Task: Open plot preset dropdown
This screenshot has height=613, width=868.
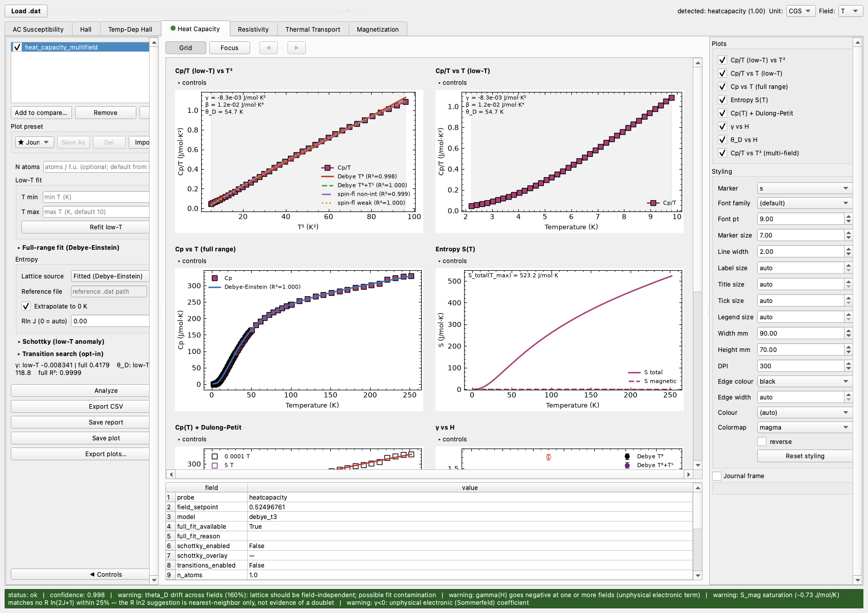Action: [34, 143]
